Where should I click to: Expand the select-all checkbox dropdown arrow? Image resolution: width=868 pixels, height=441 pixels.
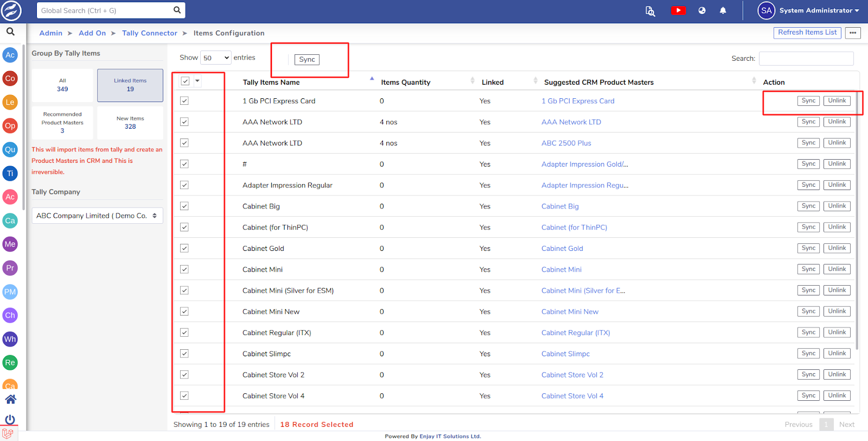coord(197,81)
